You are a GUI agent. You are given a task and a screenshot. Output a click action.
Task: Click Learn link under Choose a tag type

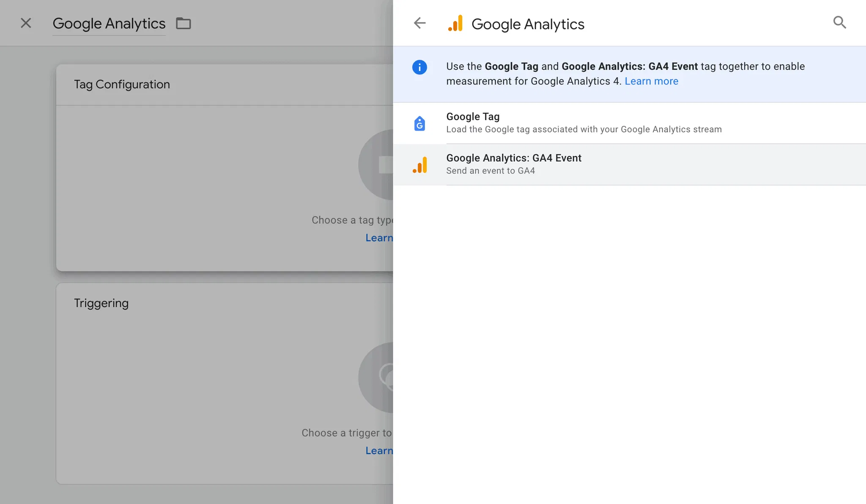pyautogui.click(x=379, y=238)
